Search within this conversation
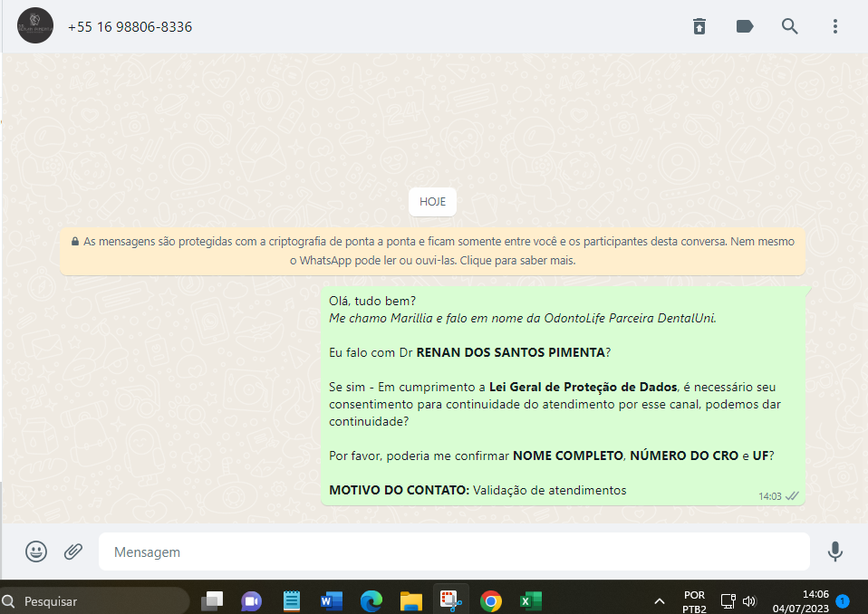 (789, 26)
